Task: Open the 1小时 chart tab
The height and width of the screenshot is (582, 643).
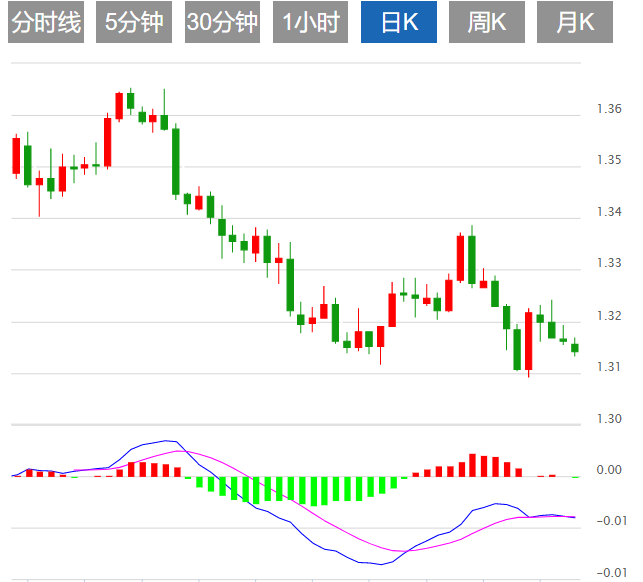Action: [310, 22]
